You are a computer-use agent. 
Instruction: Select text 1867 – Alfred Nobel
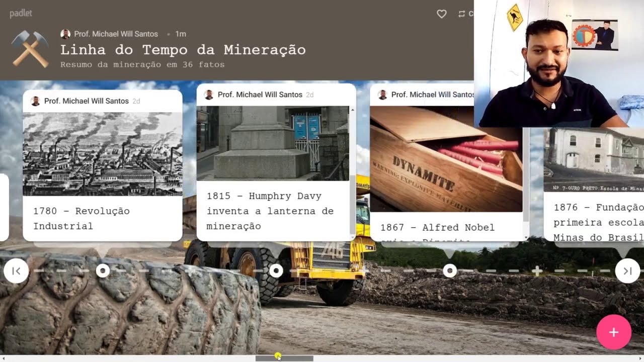pos(437,228)
